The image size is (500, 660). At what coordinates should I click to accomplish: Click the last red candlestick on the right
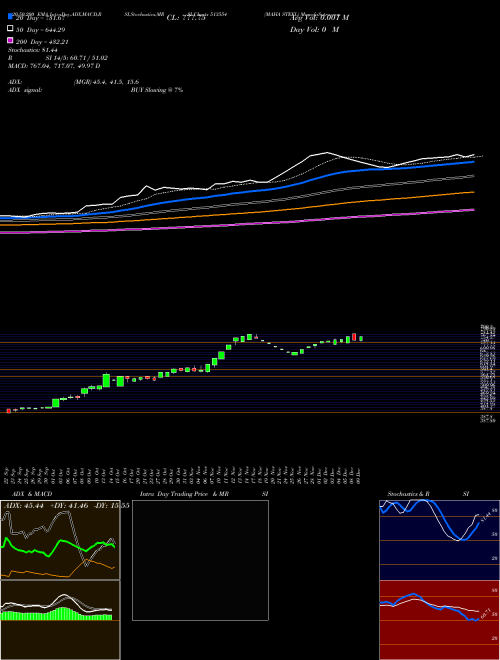tap(354, 337)
